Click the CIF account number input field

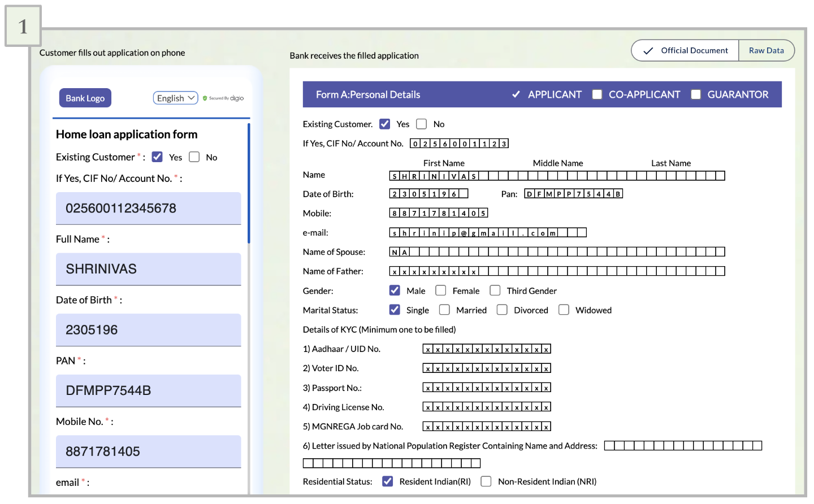click(x=148, y=208)
